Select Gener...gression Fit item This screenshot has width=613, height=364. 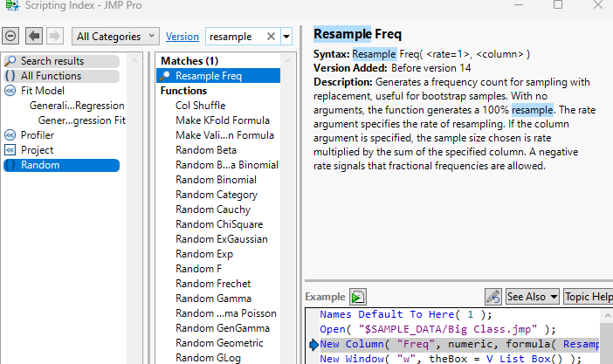tap(81, 120)
